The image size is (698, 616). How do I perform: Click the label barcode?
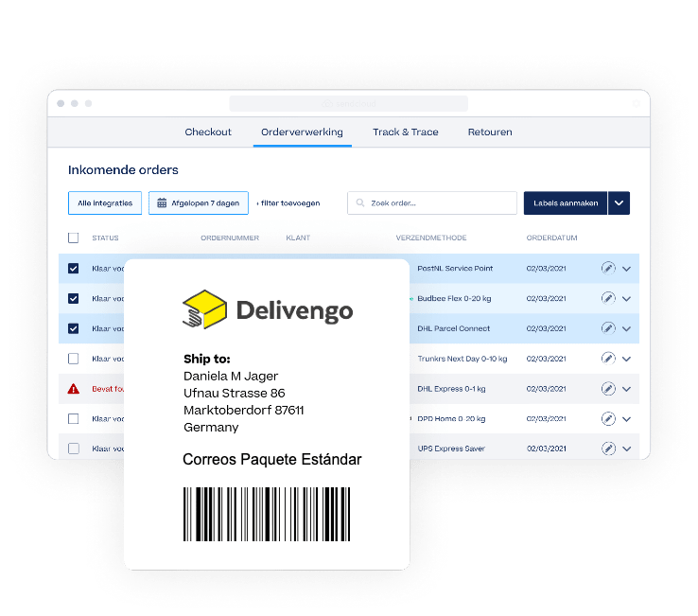point(267,514)
